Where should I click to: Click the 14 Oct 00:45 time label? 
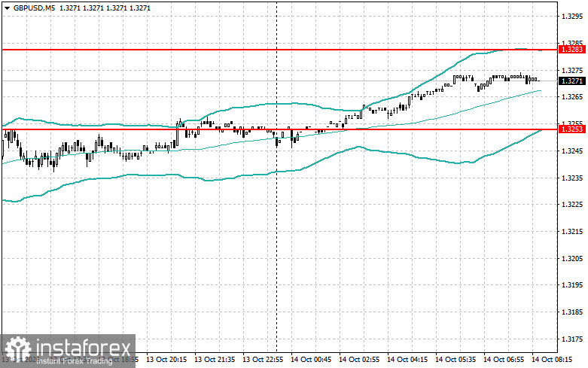tap(311, 359)
